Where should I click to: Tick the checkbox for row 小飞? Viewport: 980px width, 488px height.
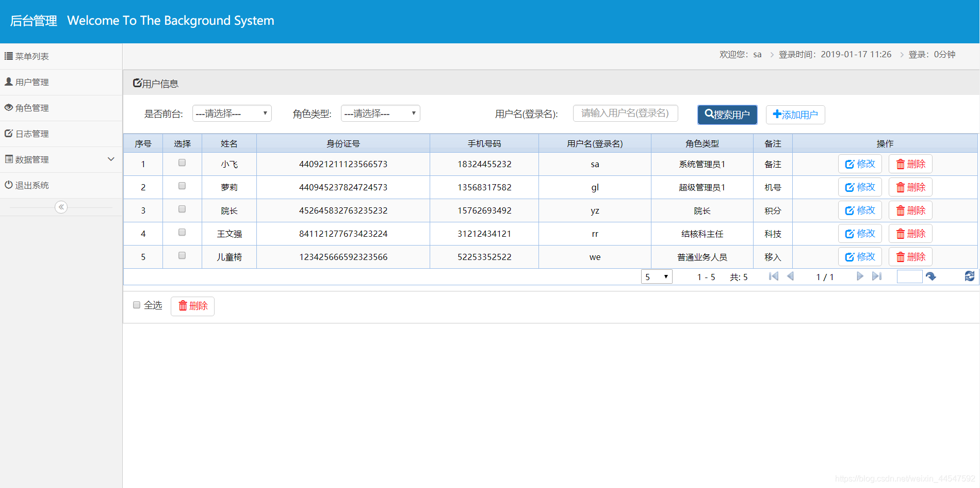pyautogui.click(x=182, y=162)
